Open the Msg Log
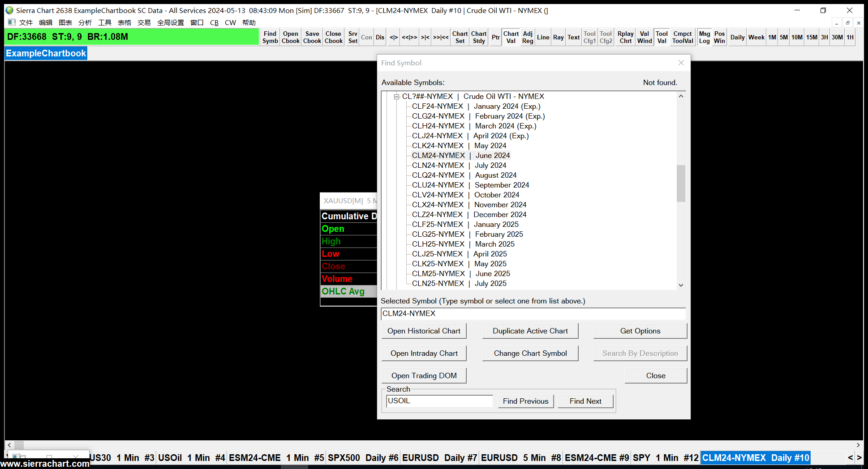This screenshot has height=469, width=868. (x=705, y=37)
